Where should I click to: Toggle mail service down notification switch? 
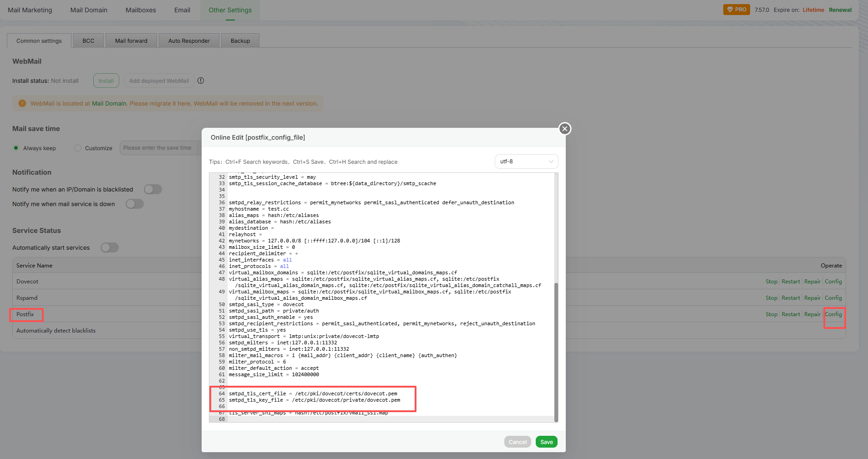pyautogui.click(x=135, y=204)
